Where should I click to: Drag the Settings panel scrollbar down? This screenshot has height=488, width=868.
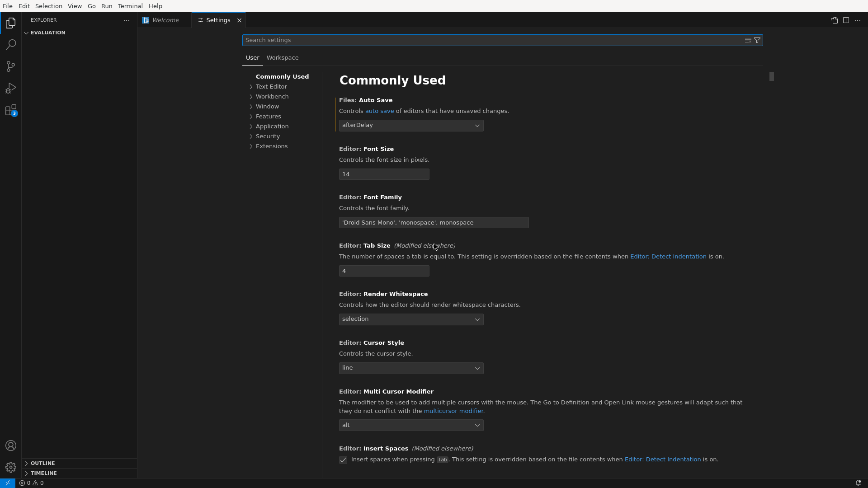(771, 76)
